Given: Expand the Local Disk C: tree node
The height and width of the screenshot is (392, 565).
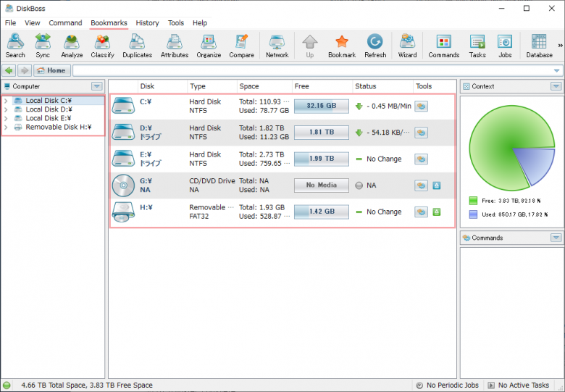Looking at the screenshot, I should [x=6, y=101].
